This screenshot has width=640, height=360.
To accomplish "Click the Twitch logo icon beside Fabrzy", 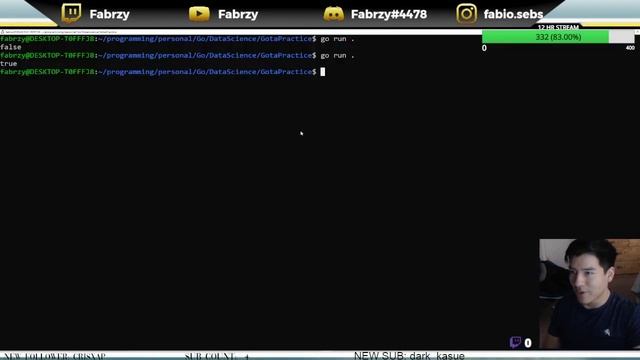I will (71, 13).
